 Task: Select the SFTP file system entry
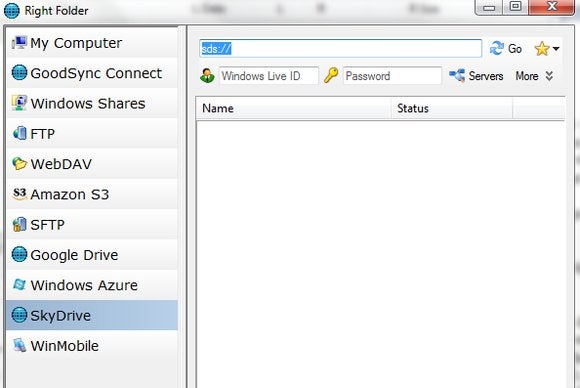pyautogui.click(x=92, y=225)
